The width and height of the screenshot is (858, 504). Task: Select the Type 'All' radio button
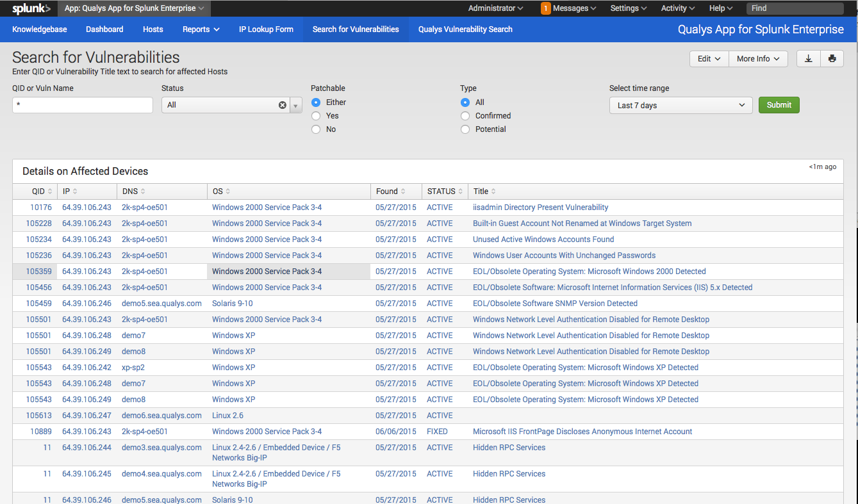465,102
